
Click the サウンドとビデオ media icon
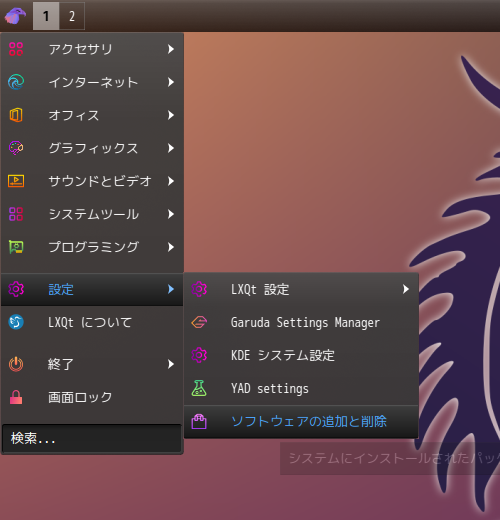[x=16, y=181]
